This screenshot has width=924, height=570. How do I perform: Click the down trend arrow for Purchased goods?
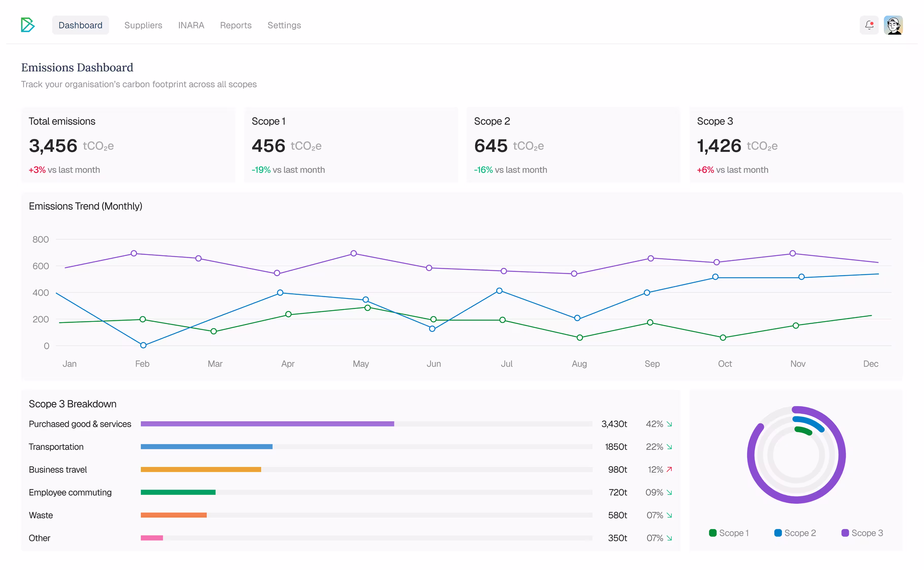669,424
